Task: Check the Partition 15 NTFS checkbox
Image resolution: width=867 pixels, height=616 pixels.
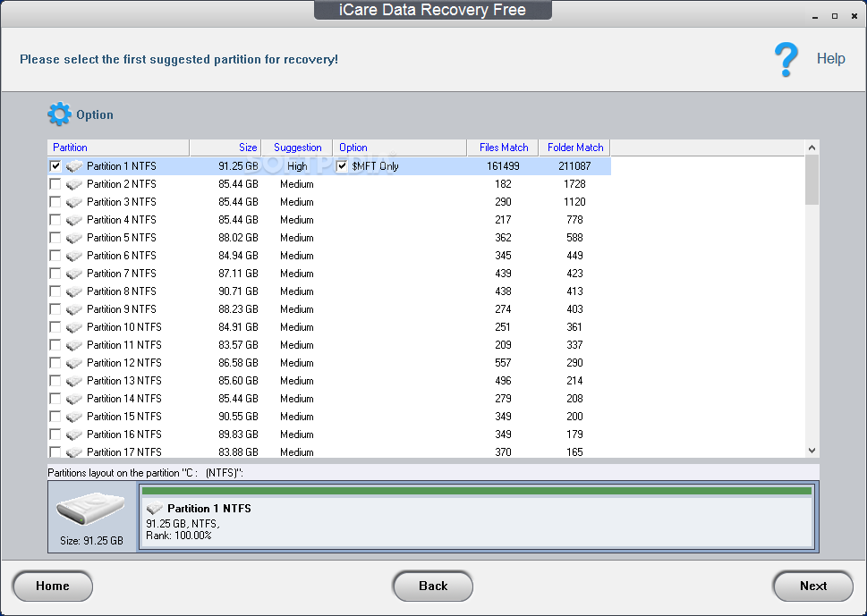Action: click(55, 416)
